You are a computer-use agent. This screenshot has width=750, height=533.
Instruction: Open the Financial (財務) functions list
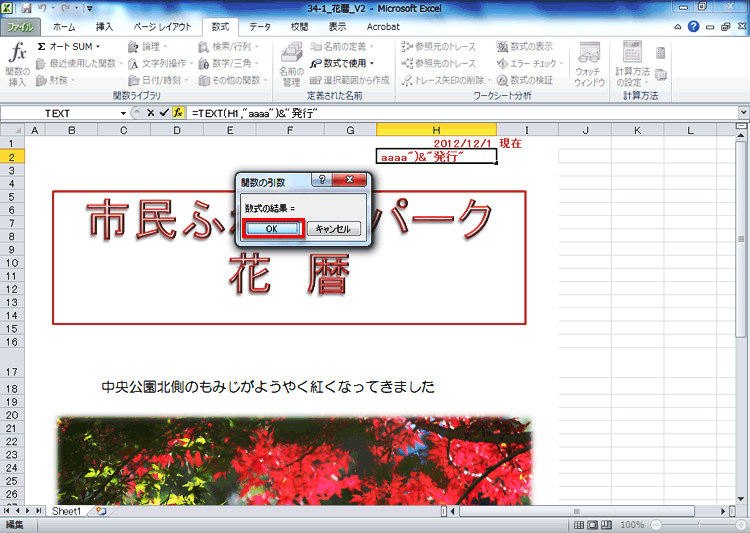55,80
